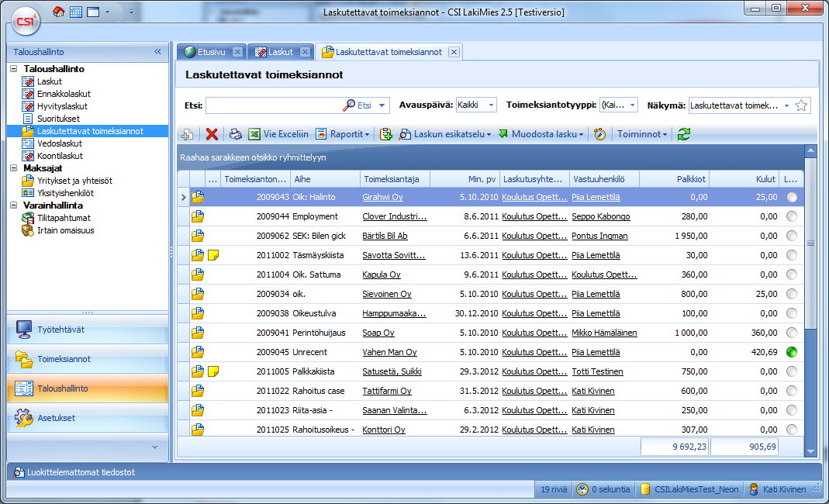This screenshot has height=504, width=829.
Task: Open the Seppo Kabongo link
Action: (601, 216)
